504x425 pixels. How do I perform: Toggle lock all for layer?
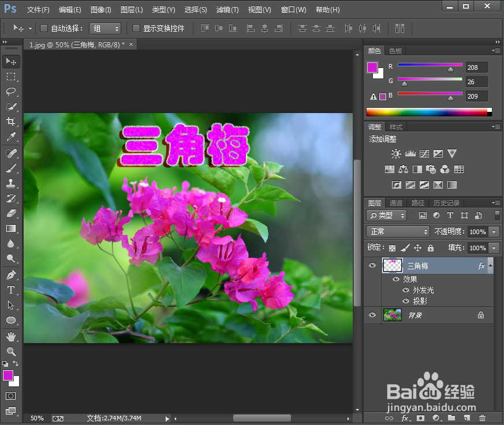431,248
